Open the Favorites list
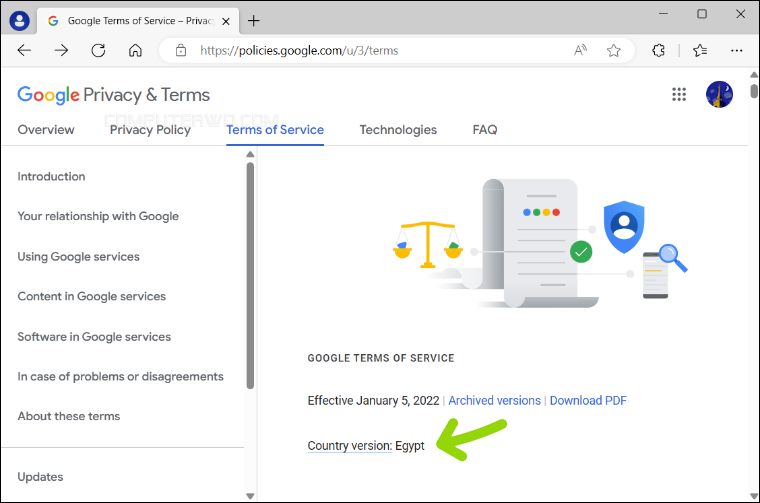760x503 pixels. (700, 50)
